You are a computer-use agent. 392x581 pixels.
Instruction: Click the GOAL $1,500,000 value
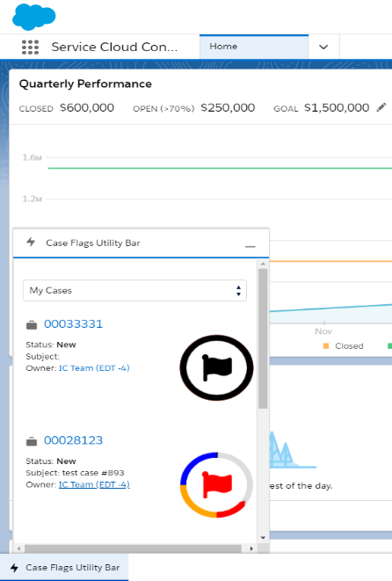[337, 108]
